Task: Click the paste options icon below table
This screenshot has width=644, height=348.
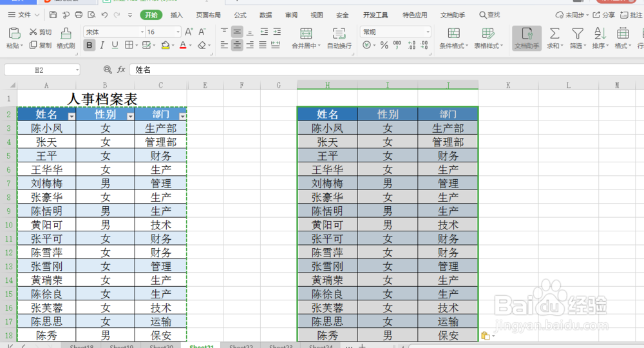Action: (486, 336)
